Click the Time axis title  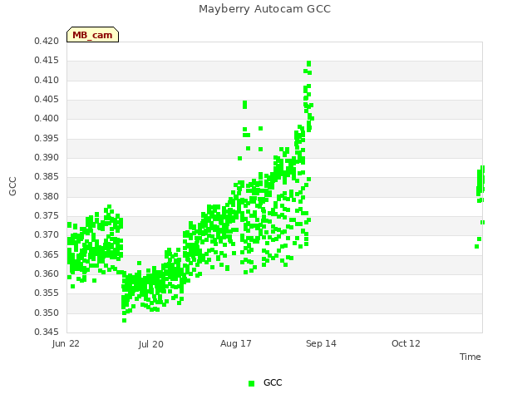coord(470,357)
